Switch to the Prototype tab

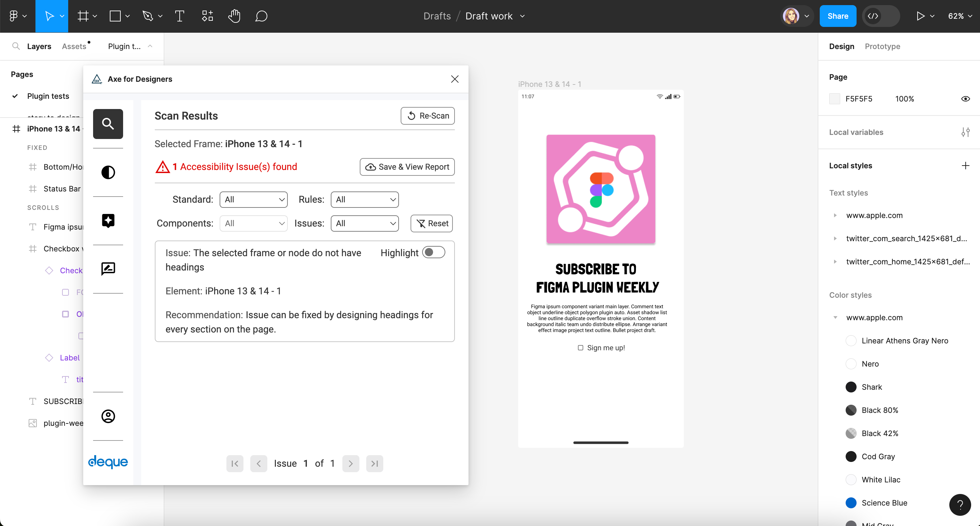coord(882,46)
